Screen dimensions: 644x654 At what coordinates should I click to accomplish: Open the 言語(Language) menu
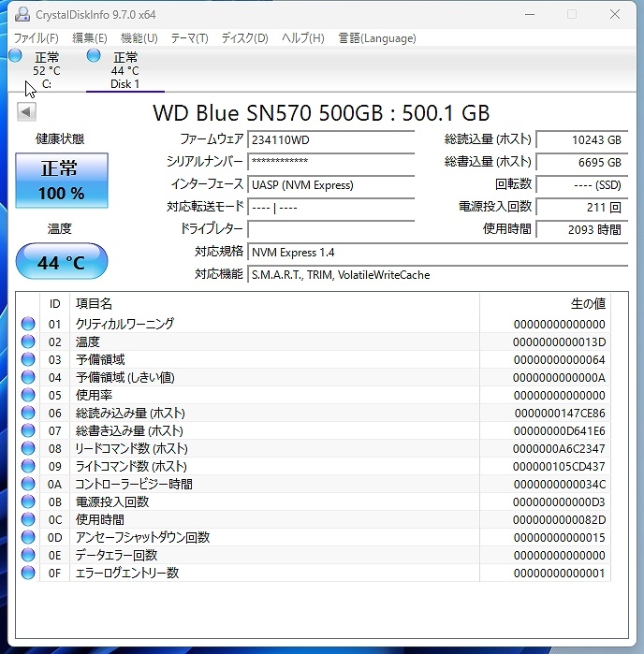point(377,38)
